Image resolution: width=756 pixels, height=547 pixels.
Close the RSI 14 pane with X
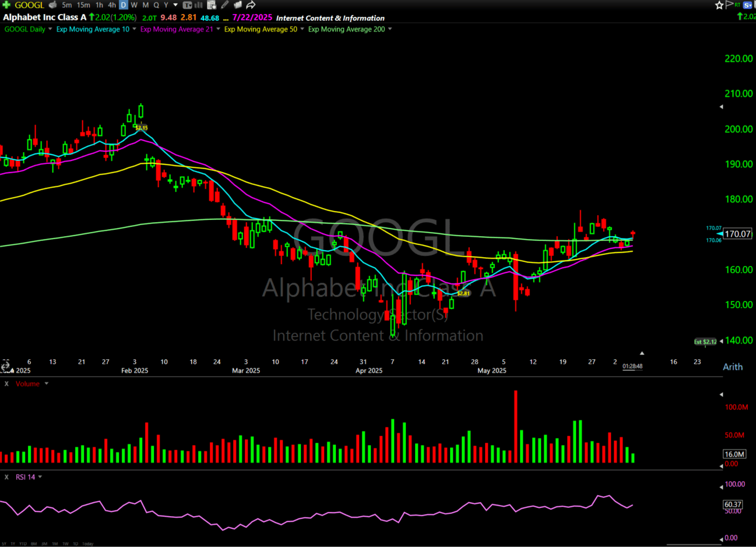coord(6,477)
